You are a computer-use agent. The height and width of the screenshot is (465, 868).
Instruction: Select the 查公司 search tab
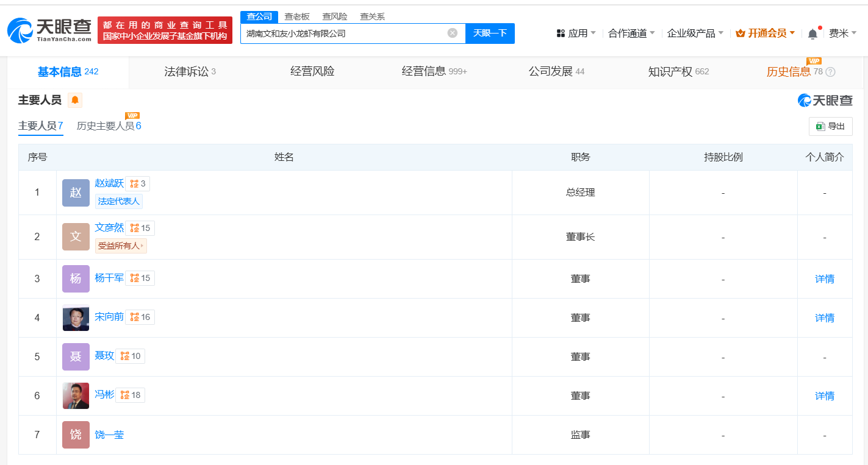pos(259,16)
